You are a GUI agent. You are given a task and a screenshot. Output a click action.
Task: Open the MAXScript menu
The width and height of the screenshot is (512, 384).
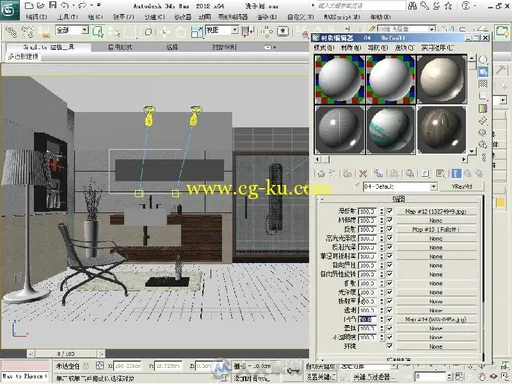[342, 17]
